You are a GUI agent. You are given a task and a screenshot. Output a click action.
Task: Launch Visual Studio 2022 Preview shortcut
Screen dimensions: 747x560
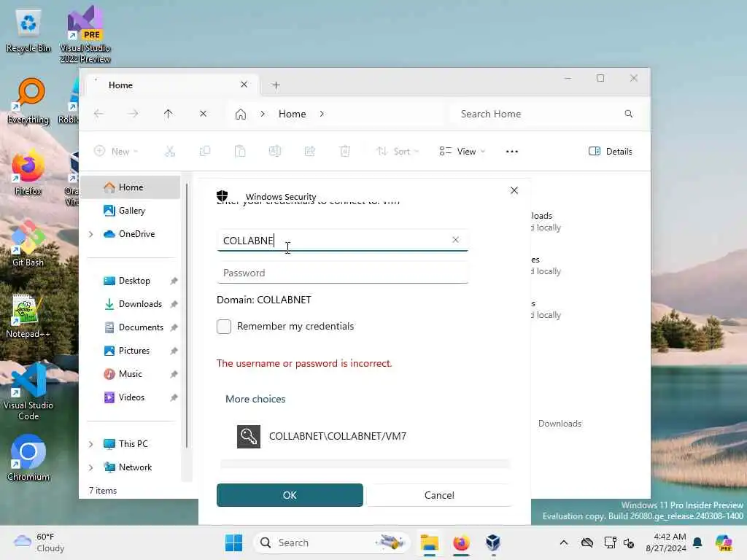point(85,34)
